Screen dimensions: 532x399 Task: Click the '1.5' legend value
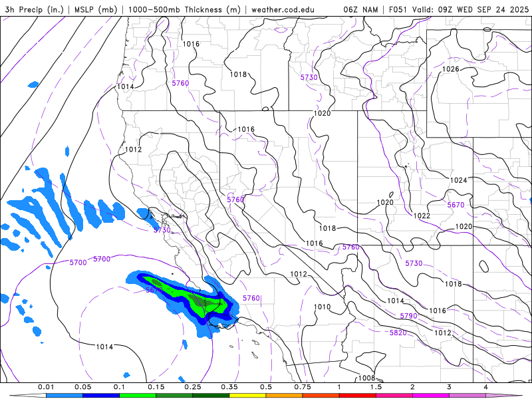click(x=376, y=387)
